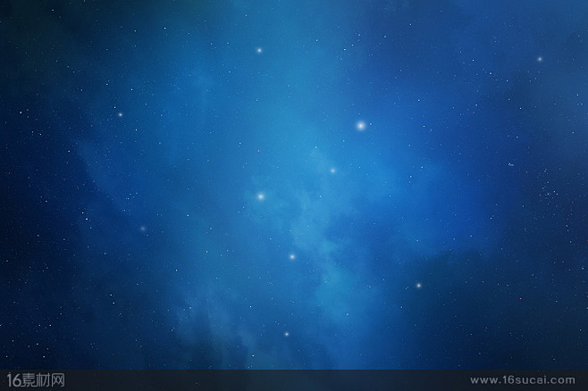Image resolution: width=588 pixels, height=391 pixels.
Task: Click the brightest star right of center
Action: [x=361, y=126]
